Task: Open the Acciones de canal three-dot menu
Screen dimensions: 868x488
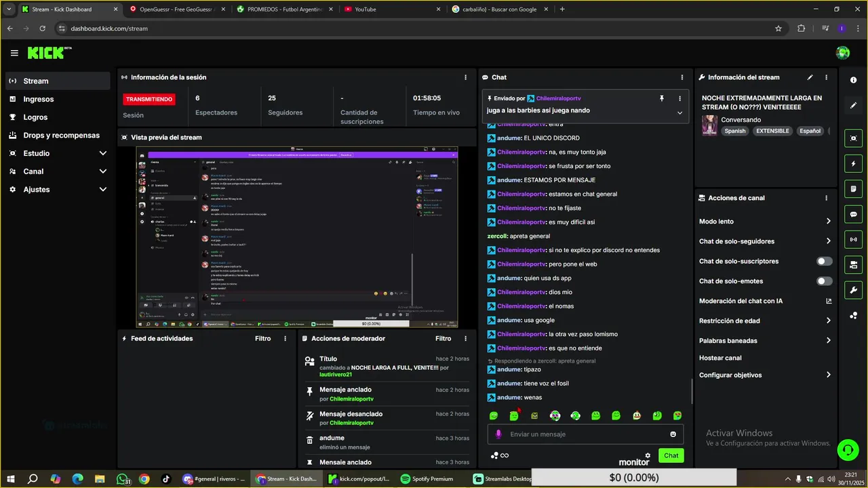Action: point(826,198)
